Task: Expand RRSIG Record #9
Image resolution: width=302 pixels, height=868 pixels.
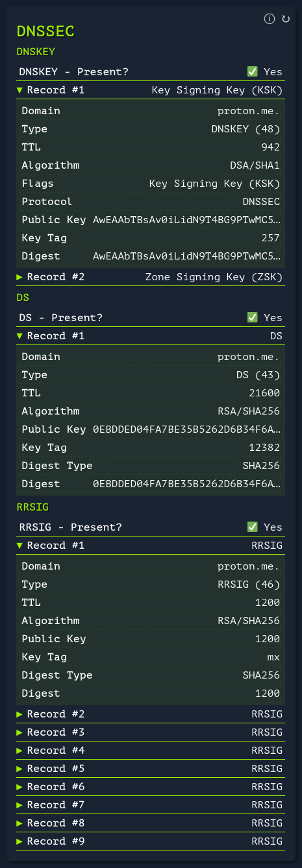Action: pyautogui.click(x=151, y=841)
